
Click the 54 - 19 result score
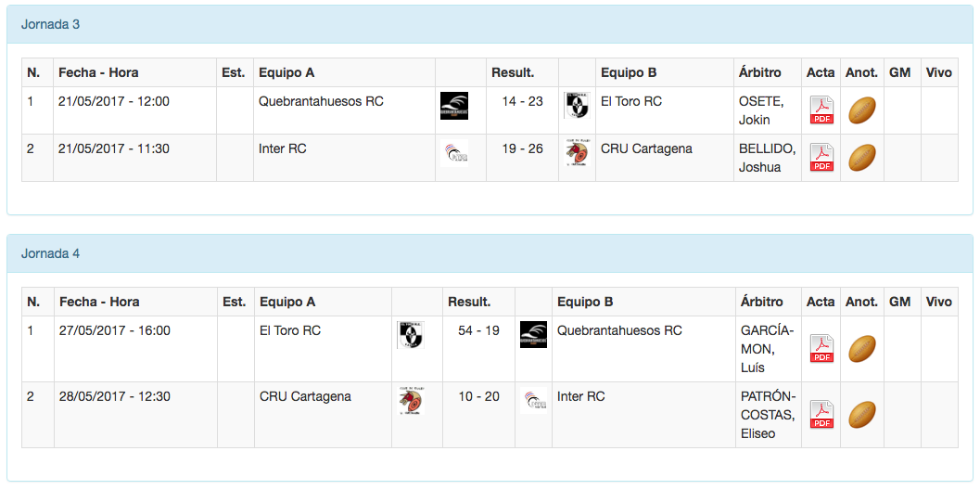click(478, 330)
